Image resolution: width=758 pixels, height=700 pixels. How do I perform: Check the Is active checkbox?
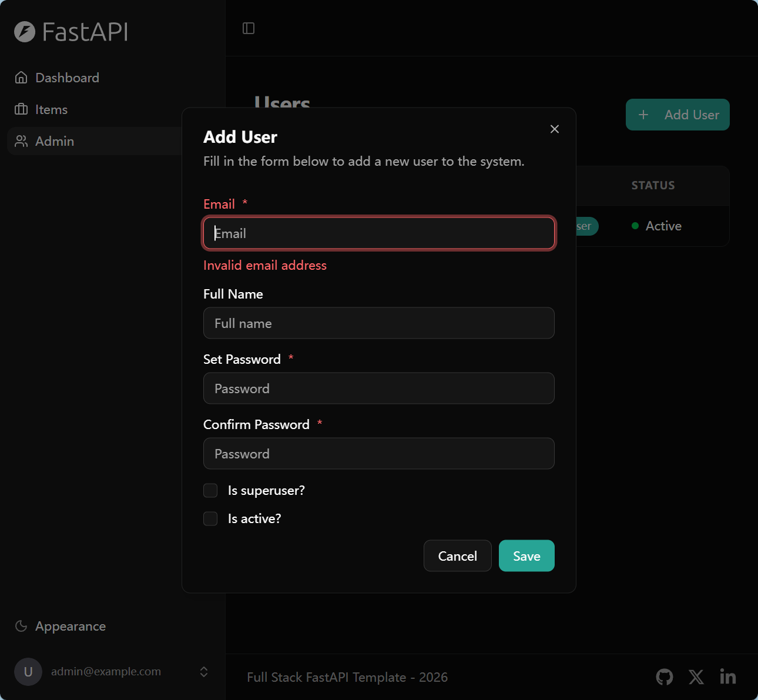pos(210,518)
